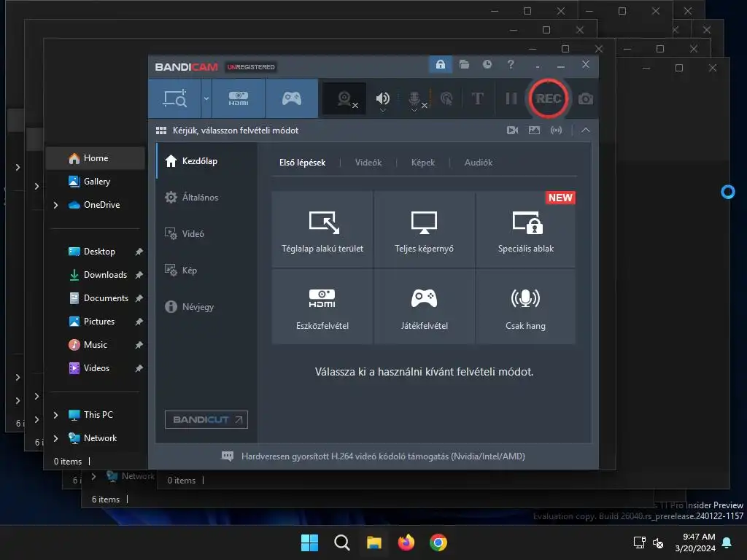
Task: Open the microphone dropdown arrow below mic icon
Action: point(414,111)
